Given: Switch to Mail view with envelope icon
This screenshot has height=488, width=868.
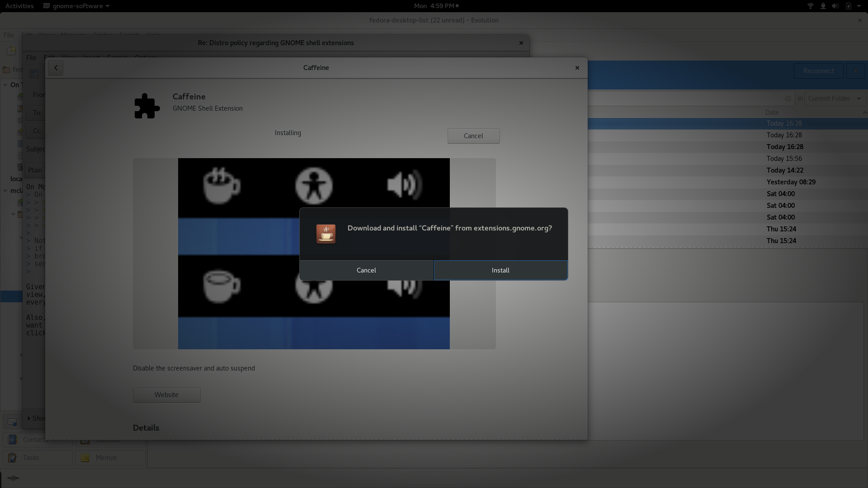Looking at the screenshot, I should click(12, 422).
